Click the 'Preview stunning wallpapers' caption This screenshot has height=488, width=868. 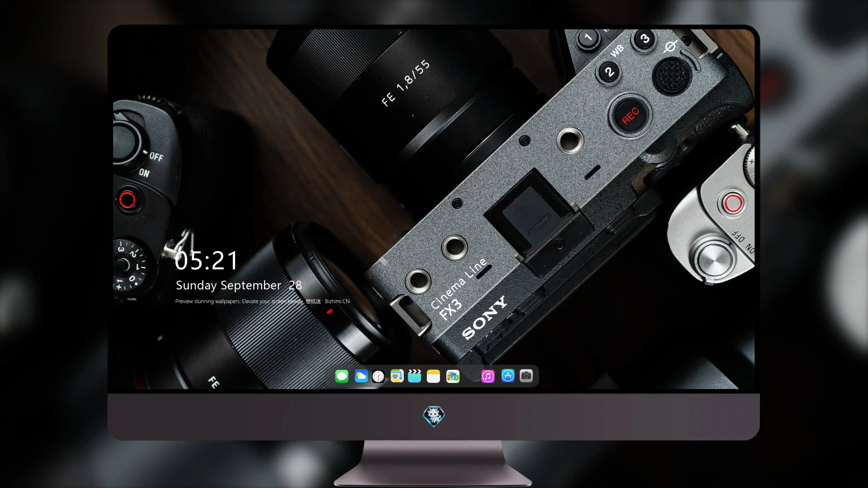tap(262, 301)
